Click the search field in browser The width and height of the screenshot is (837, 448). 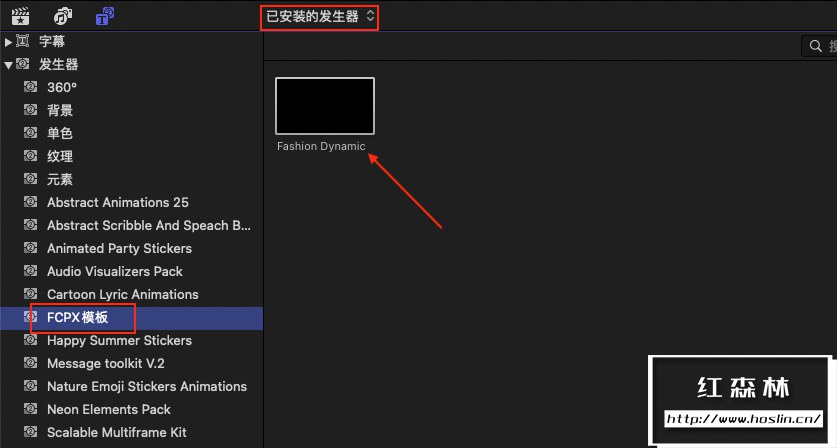(819, 46)
